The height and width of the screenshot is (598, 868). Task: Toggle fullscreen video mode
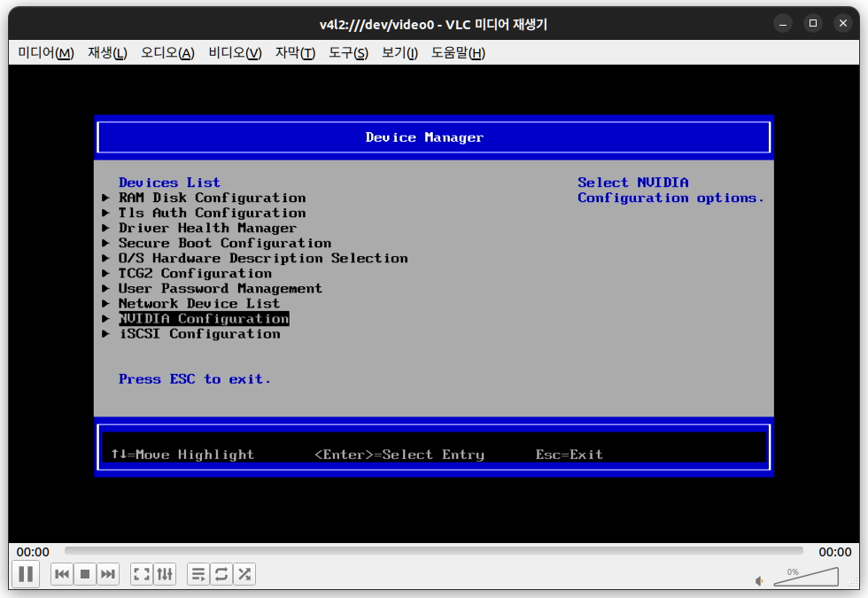(142, 574)
